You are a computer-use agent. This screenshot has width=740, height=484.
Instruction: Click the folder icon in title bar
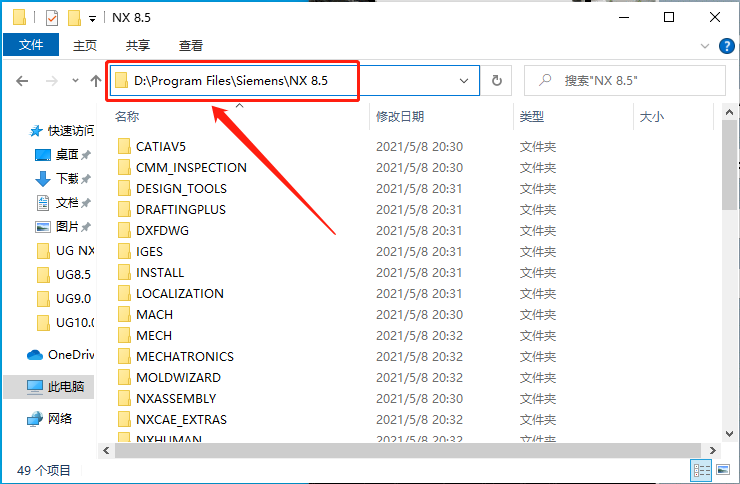[x=19, y=17]
